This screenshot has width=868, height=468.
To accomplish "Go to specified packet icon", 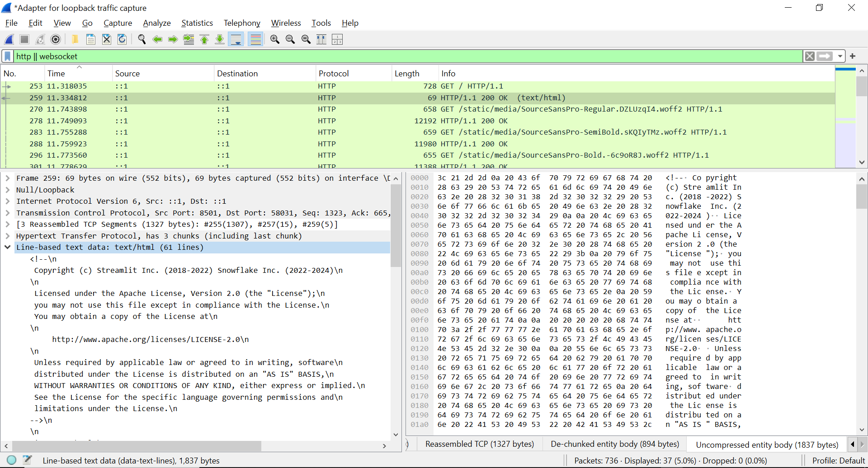I will [x=189, y=39].
